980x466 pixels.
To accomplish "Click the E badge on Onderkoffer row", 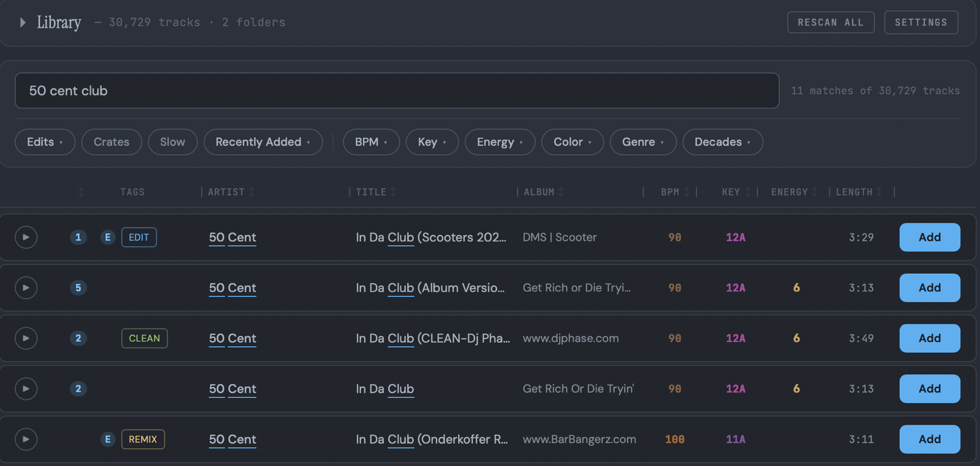I will point(108,440).
